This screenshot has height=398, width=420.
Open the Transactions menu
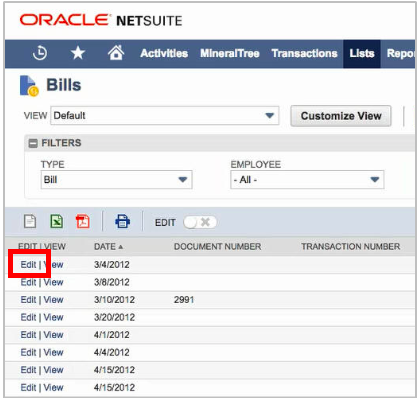point(304,53)
